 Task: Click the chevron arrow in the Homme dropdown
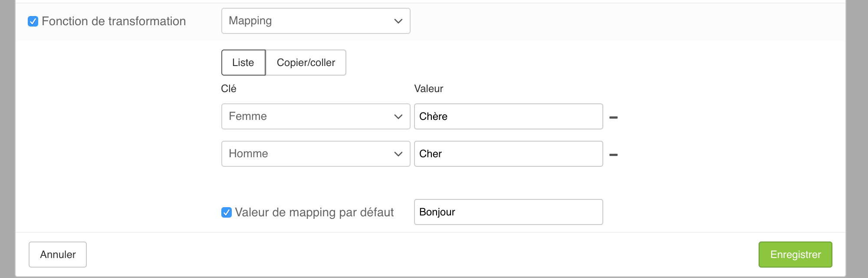pos(398,154)
